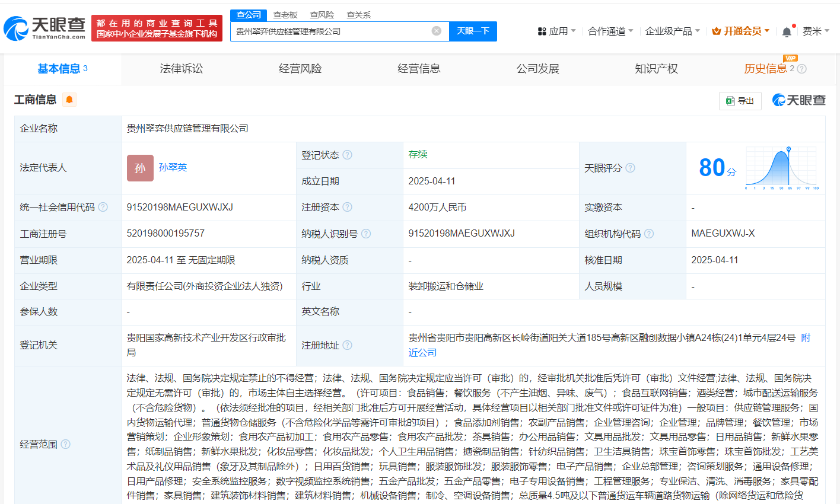Click the 天眼一下 search button
Screen dimensions: 840x504
point(473,31)
